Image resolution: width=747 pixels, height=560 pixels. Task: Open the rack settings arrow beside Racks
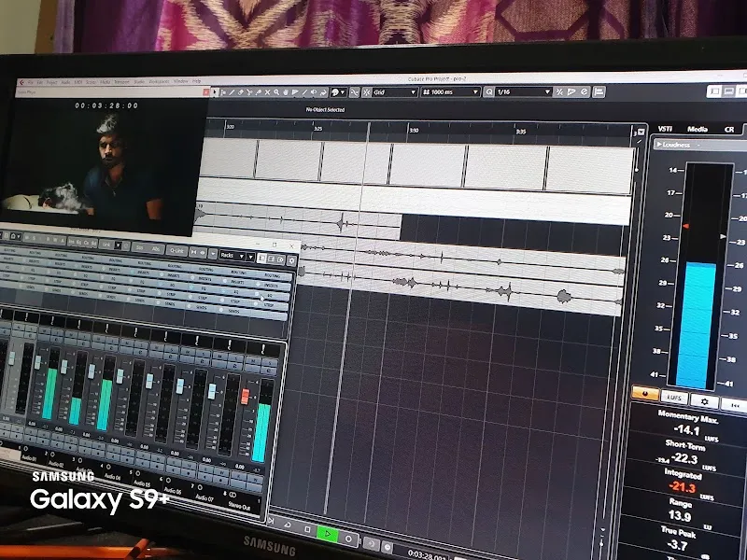pos(250,257)
